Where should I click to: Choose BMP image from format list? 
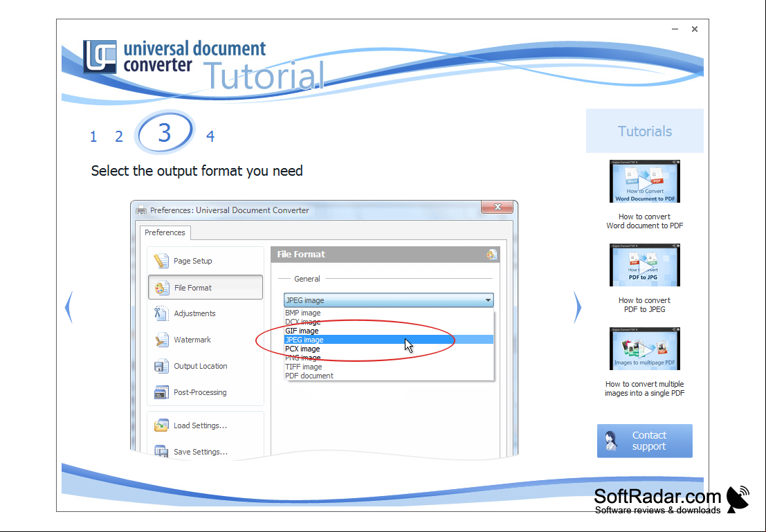(x=389, y=313)
